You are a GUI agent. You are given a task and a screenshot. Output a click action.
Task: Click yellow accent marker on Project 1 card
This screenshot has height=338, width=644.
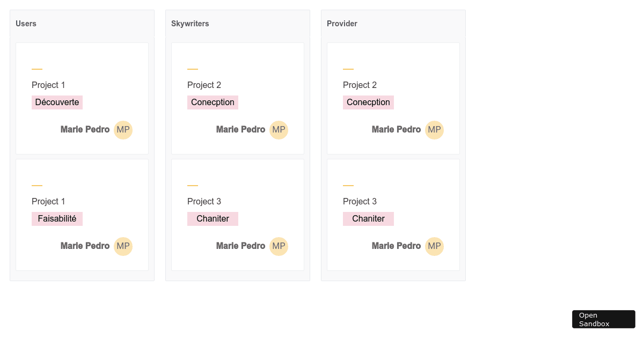pos(36,69)
